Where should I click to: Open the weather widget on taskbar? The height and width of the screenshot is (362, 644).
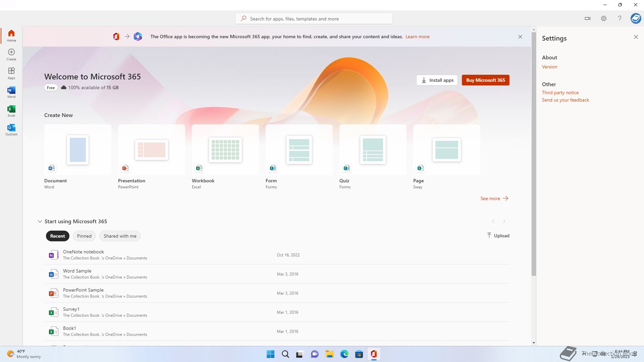pyautogui.click(x=24, y=354)
